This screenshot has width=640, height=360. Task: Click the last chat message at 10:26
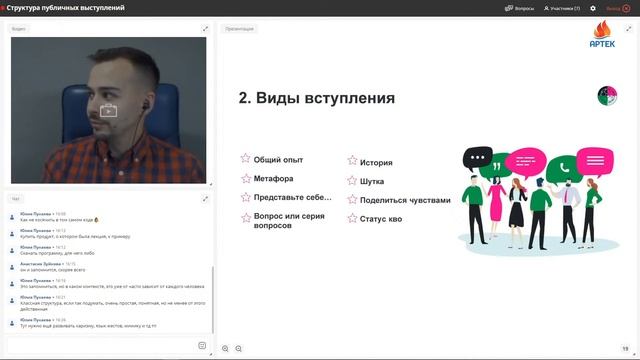[88, 323]
